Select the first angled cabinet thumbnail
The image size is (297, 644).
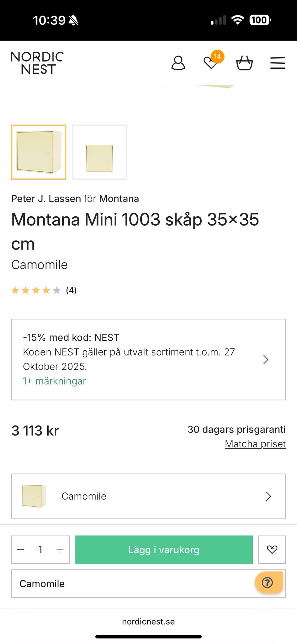point(39,152)
